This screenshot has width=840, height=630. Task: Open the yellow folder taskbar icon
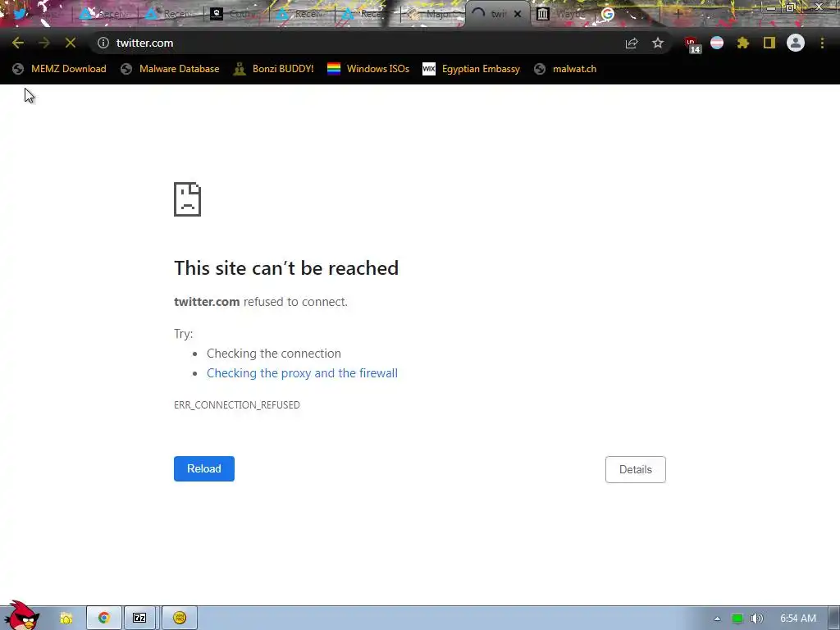[x=66, y=619]
